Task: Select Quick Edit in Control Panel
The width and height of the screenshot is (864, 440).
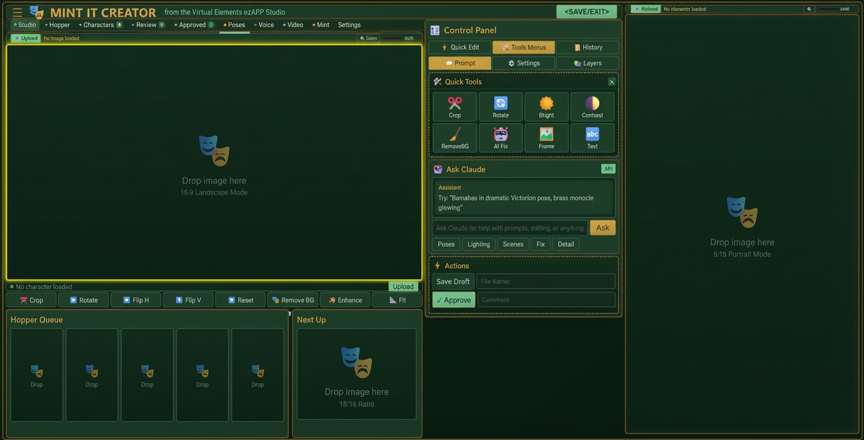Action: point(460,47)
